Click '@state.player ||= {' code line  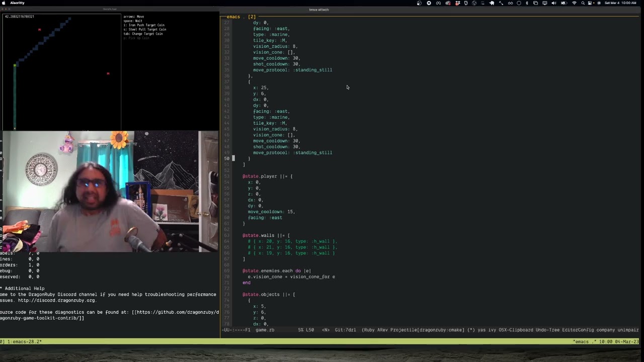click(x=267, y=176)
